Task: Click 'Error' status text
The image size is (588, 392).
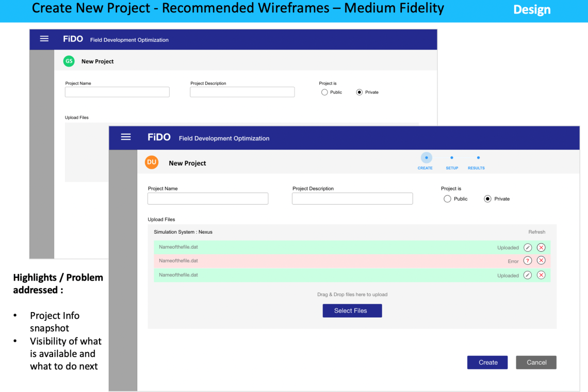Action: click(x=513, y=262)
